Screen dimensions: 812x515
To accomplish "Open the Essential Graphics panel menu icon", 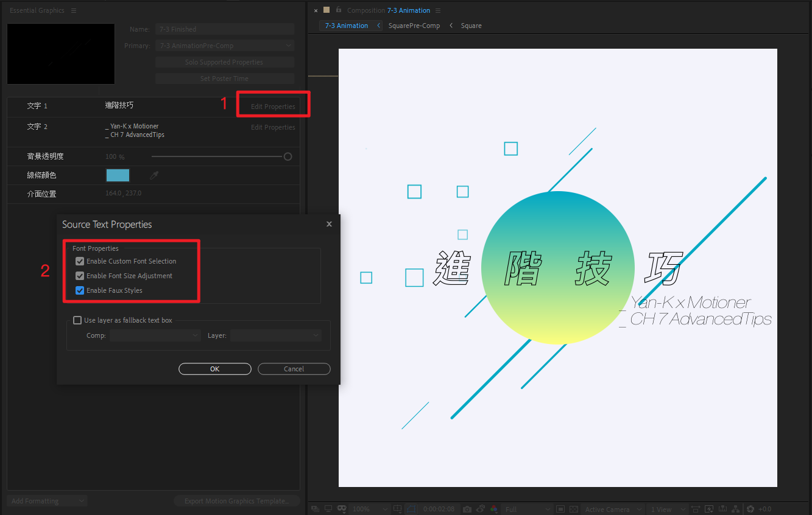I will [x=74, y=11].
